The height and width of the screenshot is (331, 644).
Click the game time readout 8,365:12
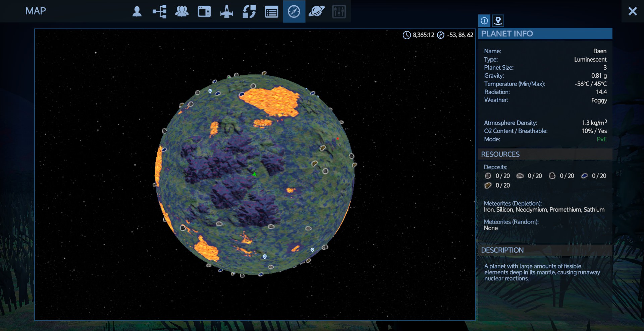pyautogui.click(x=423, y=35)
